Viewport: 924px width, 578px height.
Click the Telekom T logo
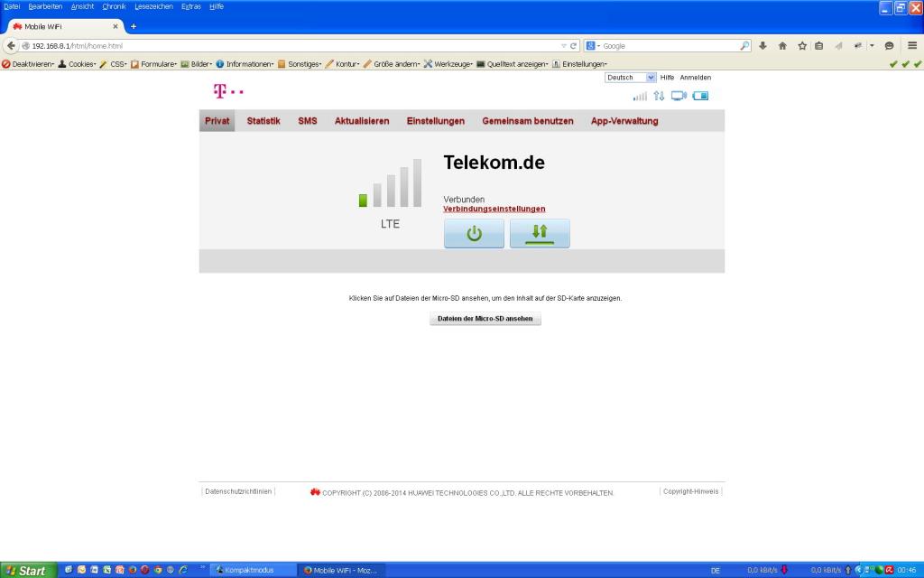click(228, 91)
